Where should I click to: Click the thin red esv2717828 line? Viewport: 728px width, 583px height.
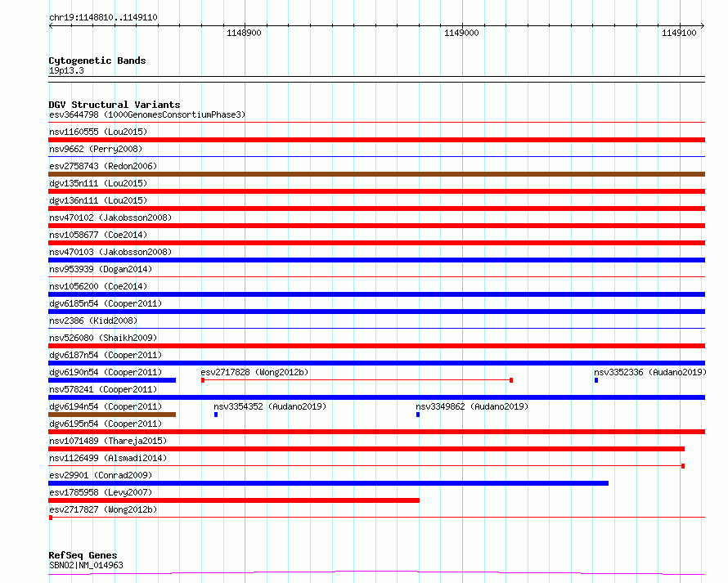coord(357,380)
